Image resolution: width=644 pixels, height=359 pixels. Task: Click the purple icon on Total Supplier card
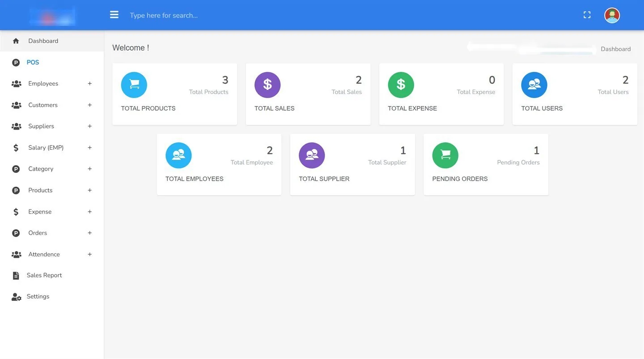(x=312, y=155)
